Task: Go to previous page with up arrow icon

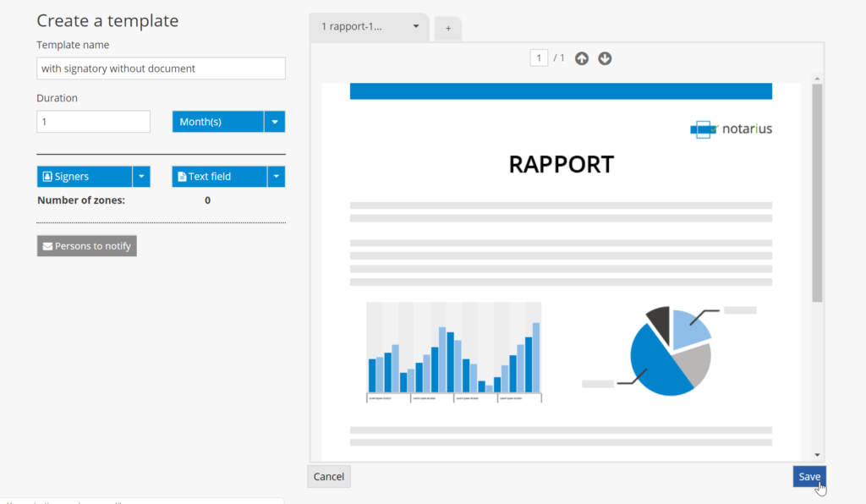Action: coord(581,58)
